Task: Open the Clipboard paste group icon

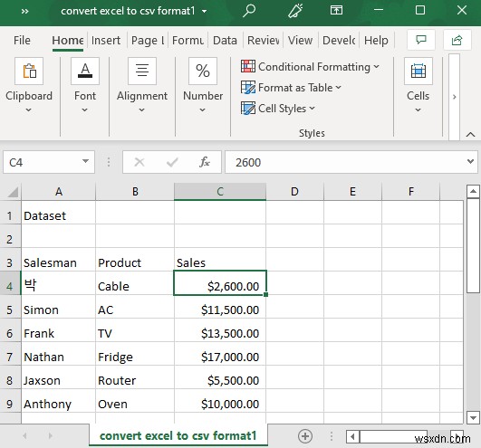Action: (x=29, y=71)
